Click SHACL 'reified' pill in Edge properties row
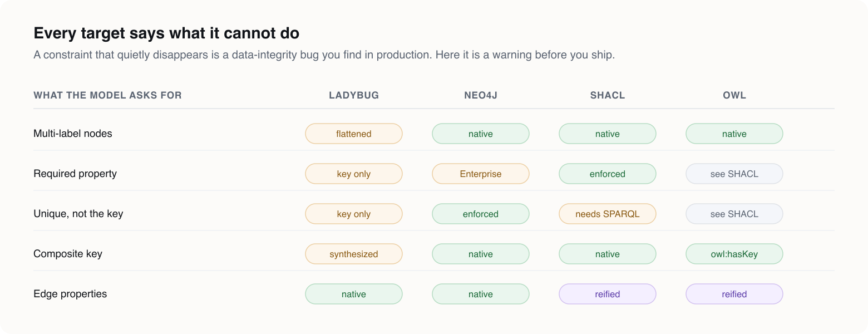The width and height of the screenshot is (868, 334). (x=608, y=294)
